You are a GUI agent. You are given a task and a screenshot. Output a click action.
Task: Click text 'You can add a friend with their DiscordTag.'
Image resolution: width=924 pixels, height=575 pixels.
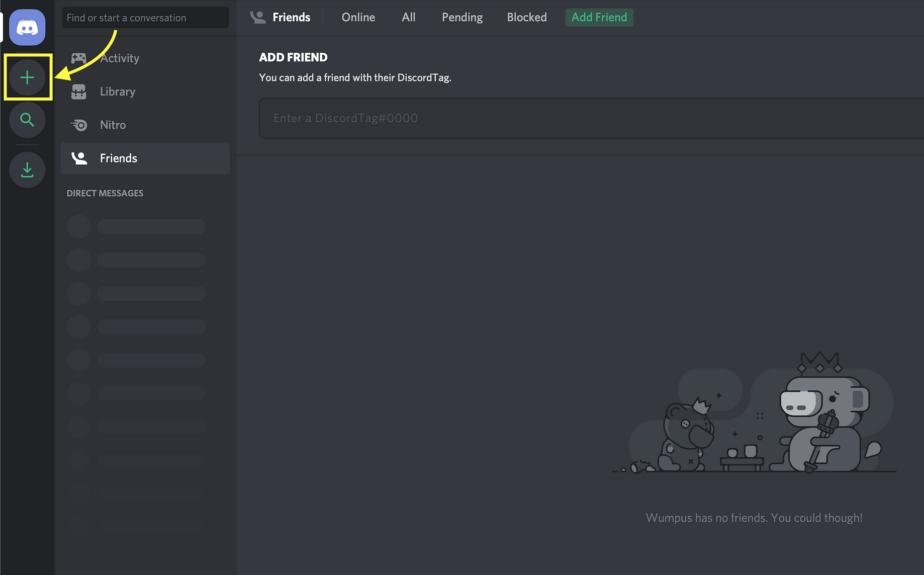[355, 78]
